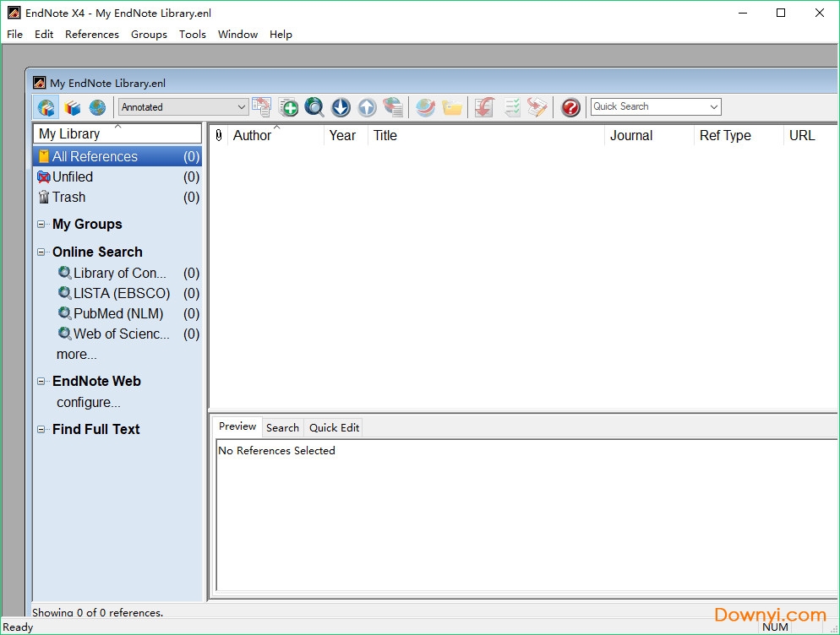This screenshot has width=840, height=635.
Task: Launch EndNote Help with the question mark icon
Action: coord(569,107)
